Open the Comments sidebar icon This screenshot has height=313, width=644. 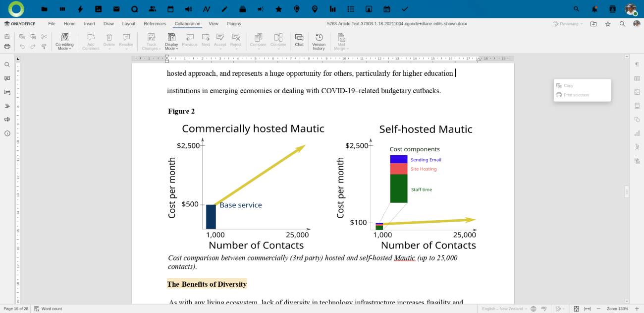(7, 78)
